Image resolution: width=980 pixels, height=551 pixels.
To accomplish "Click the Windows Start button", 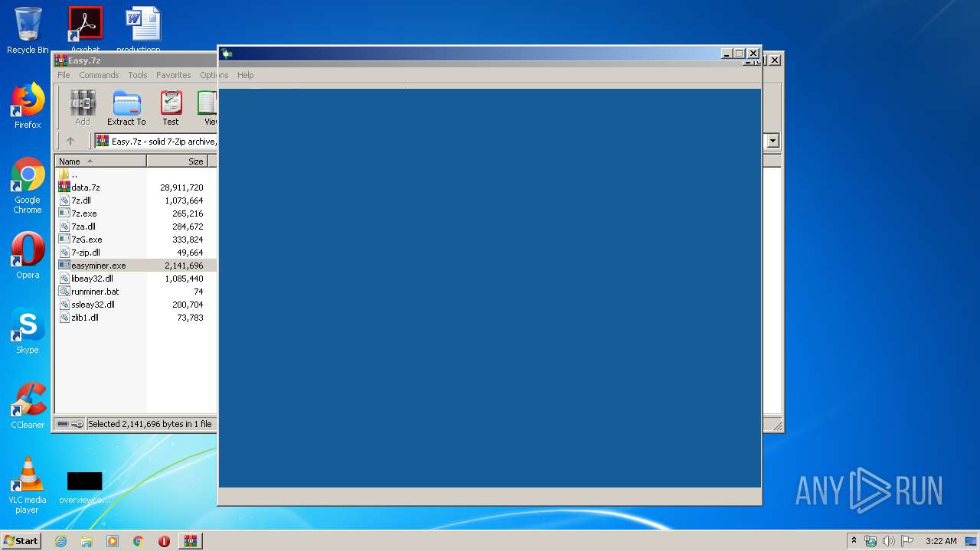I will (x=21, y=540).
